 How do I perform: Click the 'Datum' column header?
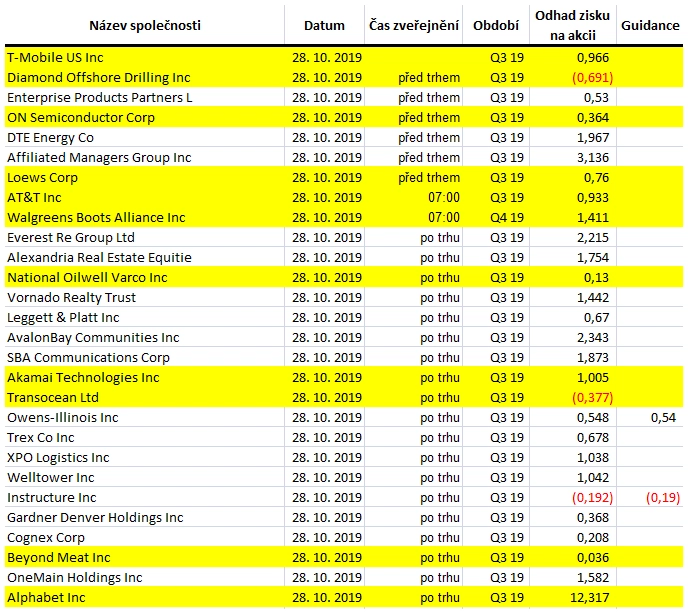tap(324, 25)
